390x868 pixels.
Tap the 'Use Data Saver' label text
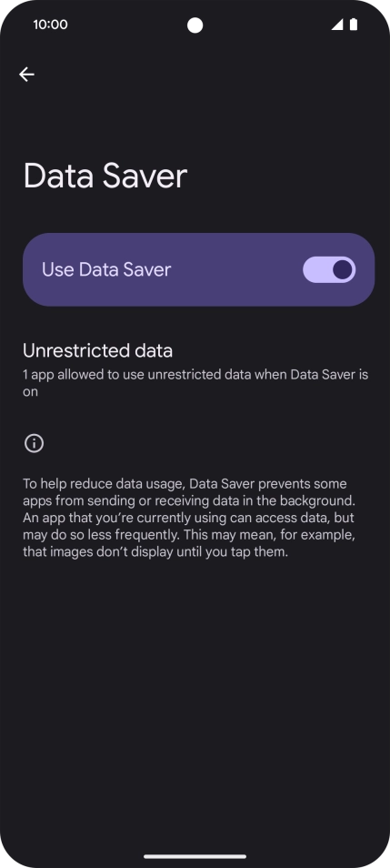click(x=106, y=269)
